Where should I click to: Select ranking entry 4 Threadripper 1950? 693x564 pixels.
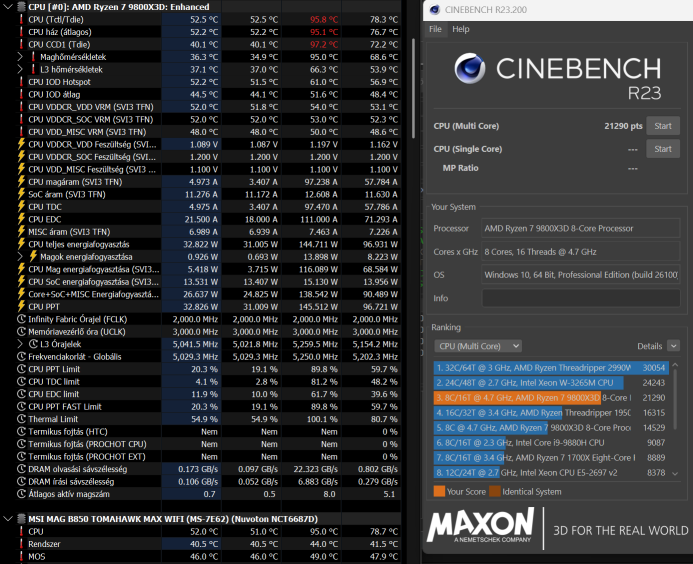pos(551,413)
